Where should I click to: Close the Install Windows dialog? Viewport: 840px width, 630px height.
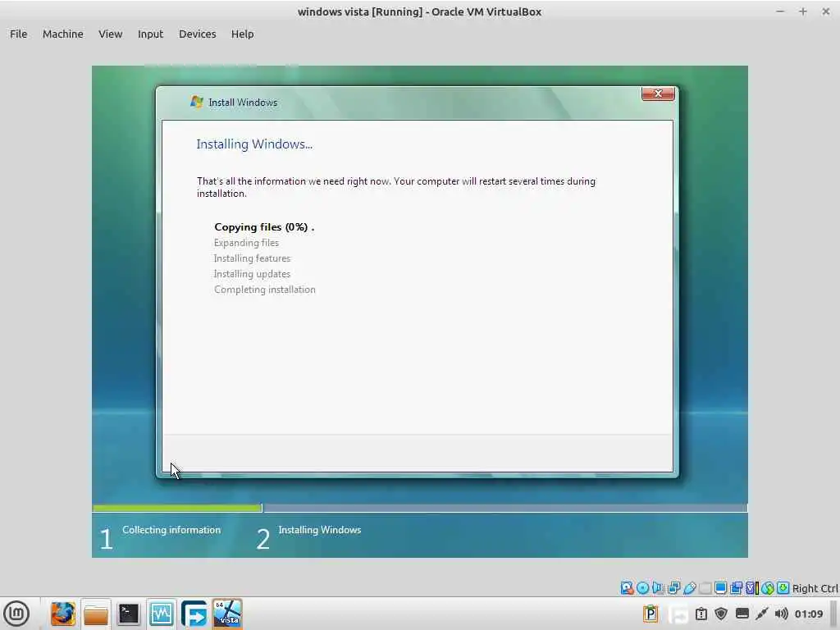tap(658, 94)
